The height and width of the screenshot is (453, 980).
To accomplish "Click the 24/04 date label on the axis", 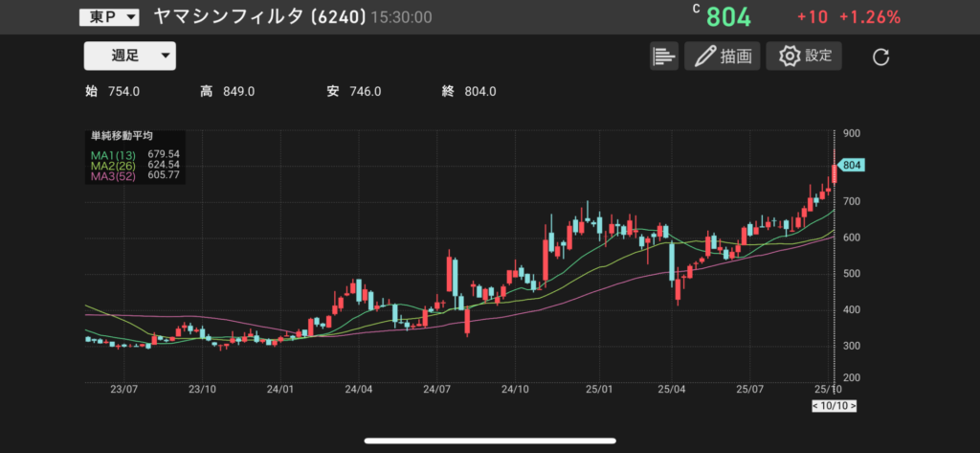I will (x=358, y=390).
